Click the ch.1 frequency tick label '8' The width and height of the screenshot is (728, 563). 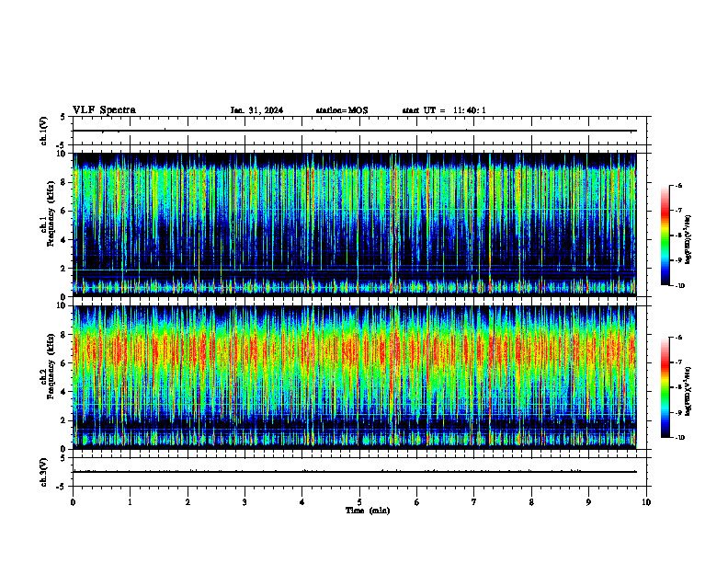point(64,182)
